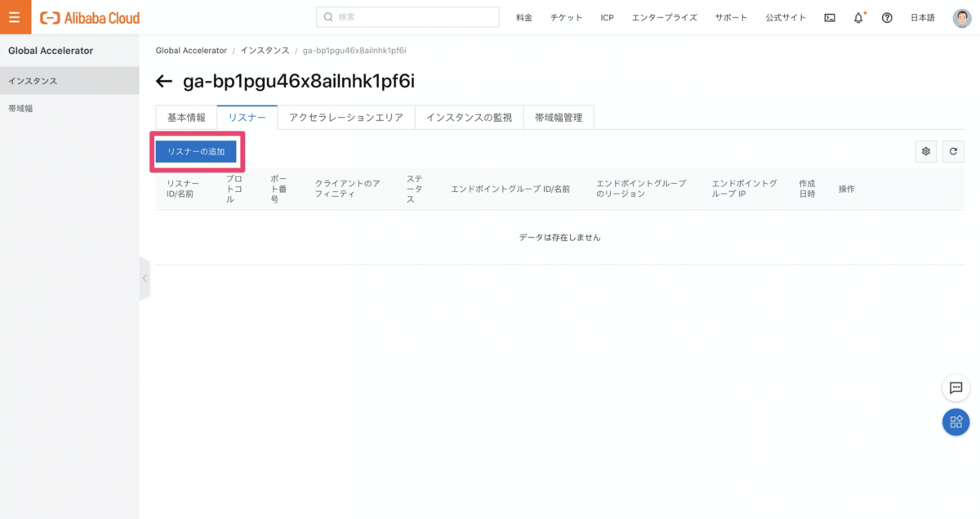Open the サポート menu
The height and width of the screenshot is (519, 980).
click(731, 17)
